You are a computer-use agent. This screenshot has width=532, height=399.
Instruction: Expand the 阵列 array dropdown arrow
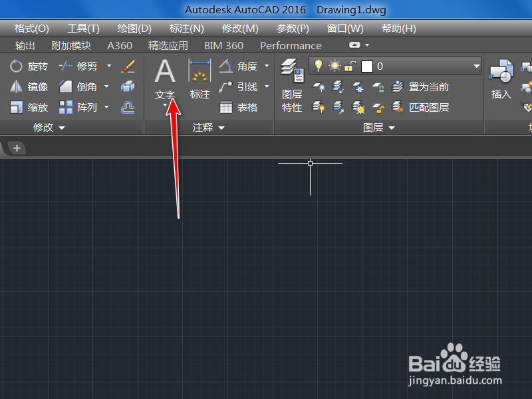tap(106, 107)
